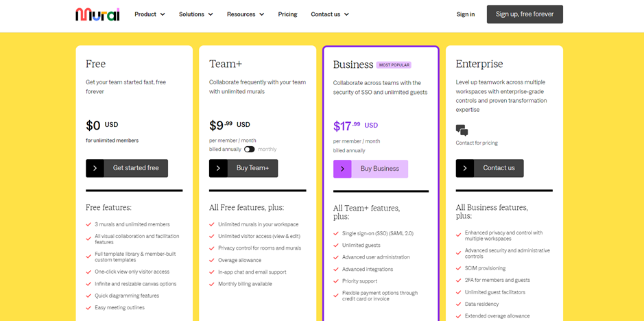The height and width of the screenshot is (321, 644).
Task: Click the All Free features, plus heading
Action: [x=246, y=208]
